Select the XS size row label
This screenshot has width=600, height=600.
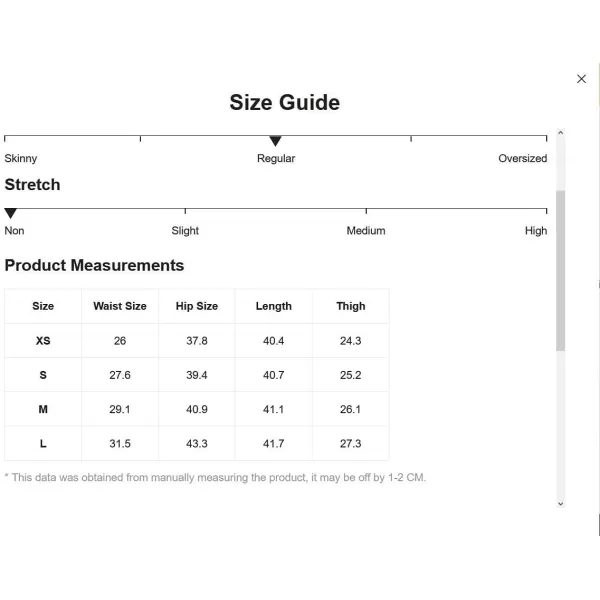43,341
